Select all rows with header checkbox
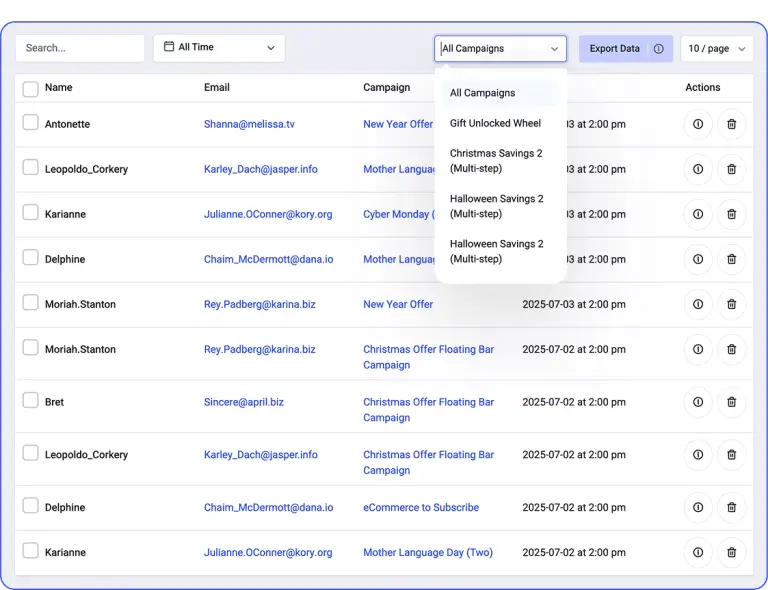Screen dimensions: 768x590 (x=30, y=89)
